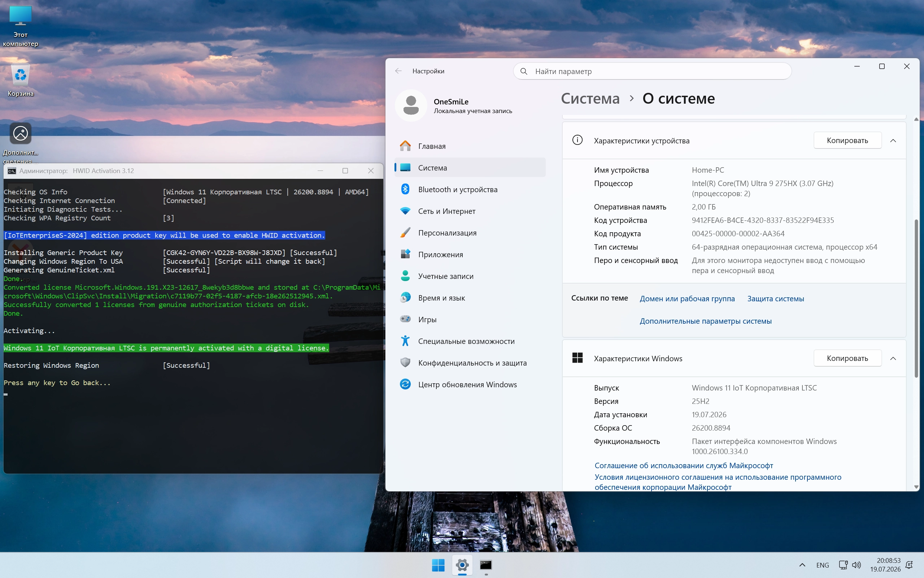Open Домен или рабочая группа link
Viewport: 924px width, 578px height.
coord(687,298)
